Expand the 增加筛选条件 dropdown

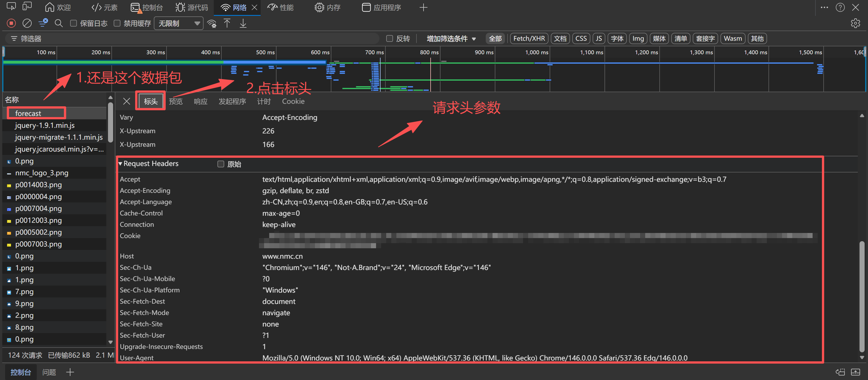tap(451, 39)
